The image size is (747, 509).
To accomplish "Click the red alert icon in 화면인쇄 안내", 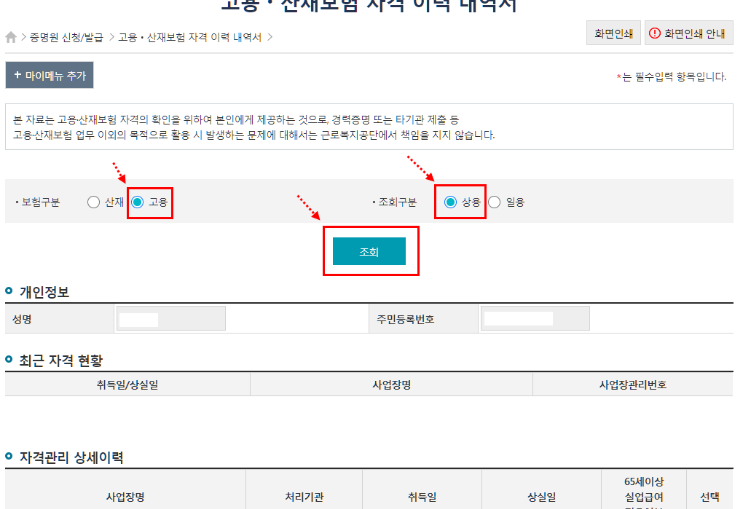I will 655,33.
